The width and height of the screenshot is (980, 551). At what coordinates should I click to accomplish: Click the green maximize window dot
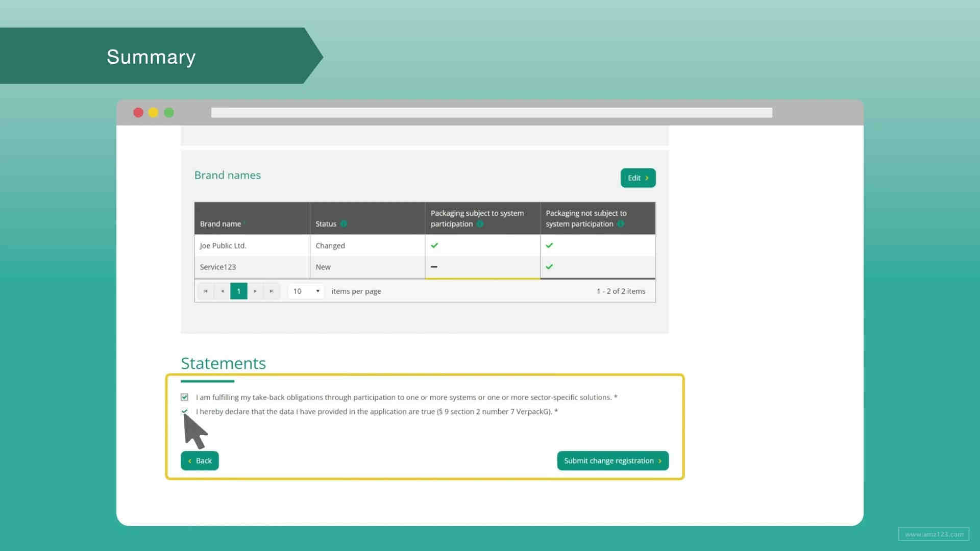(x=169, y=113)
